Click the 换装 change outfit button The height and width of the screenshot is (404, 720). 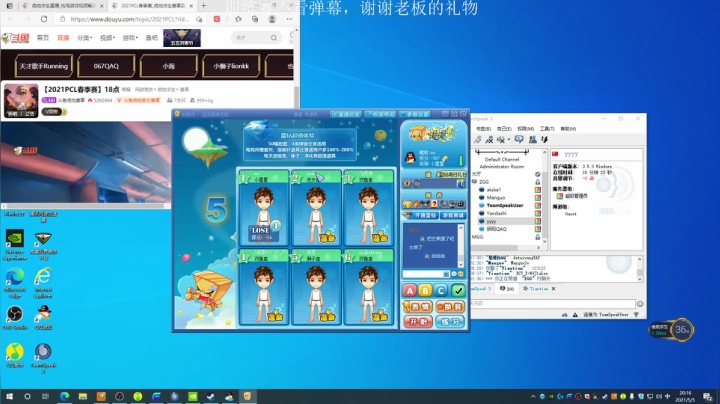tap(450, 307)
